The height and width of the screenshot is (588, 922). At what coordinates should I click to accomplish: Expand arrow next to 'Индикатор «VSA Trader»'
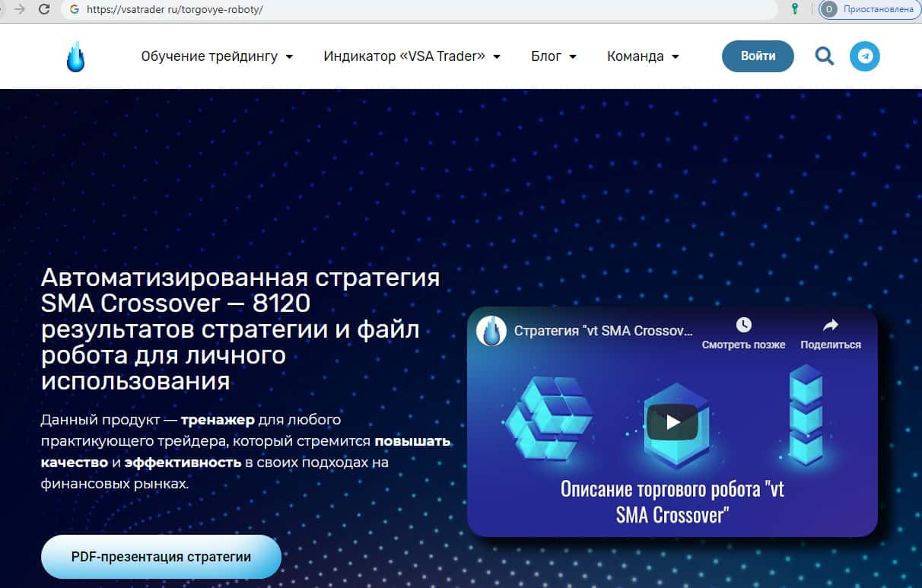(x=496, y=57)
